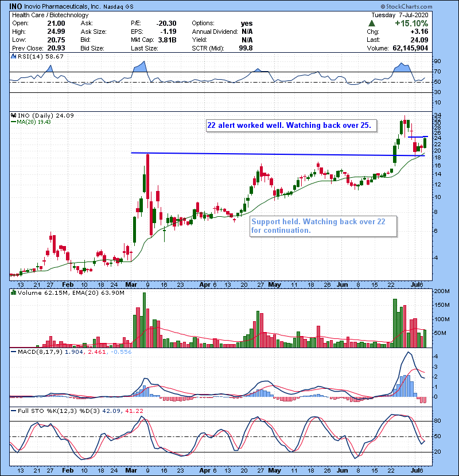Click the green up-arrow change indicator

coord(371,24)
